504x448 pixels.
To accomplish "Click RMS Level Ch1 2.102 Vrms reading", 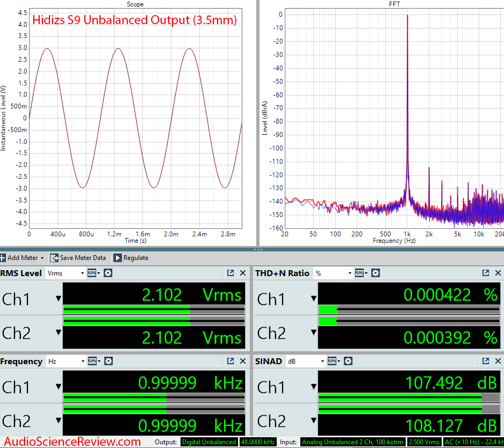I will 192,295.
